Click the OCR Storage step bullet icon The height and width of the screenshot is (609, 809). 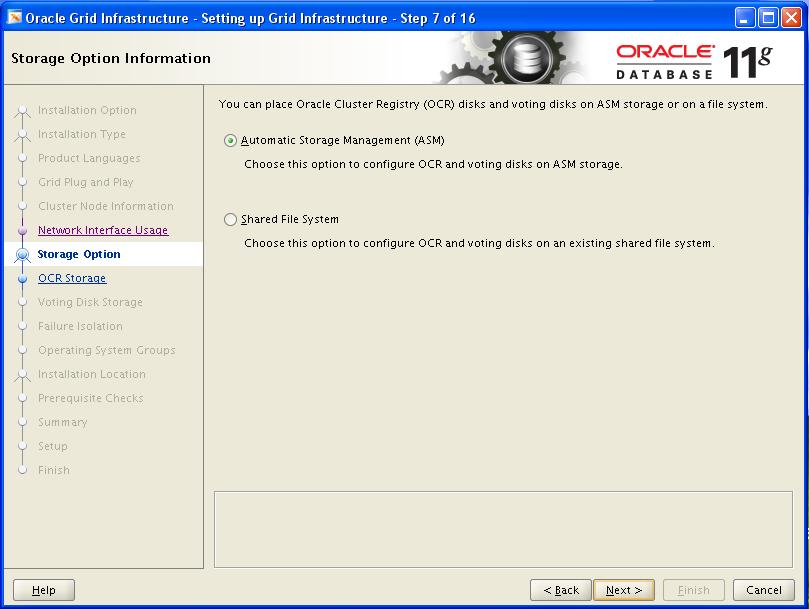[x=22, y=279]
